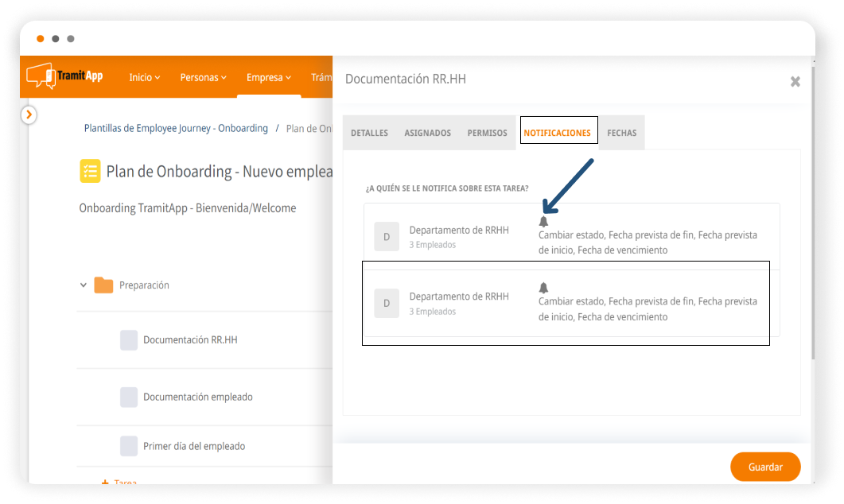Screen dimensions: 844x504
Task: Open Plantillas de Employee Journey breadcrumb link
Action: point(176,128)
